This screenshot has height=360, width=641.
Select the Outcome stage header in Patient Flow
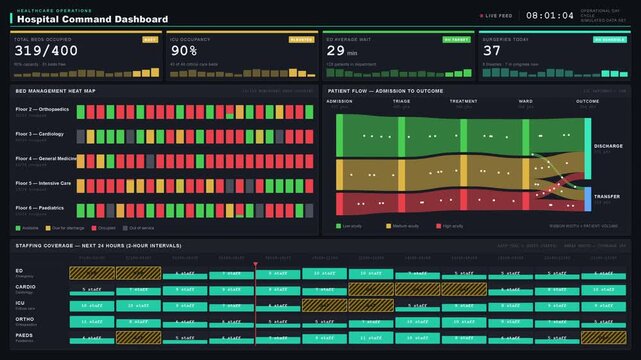pos(588,101)
